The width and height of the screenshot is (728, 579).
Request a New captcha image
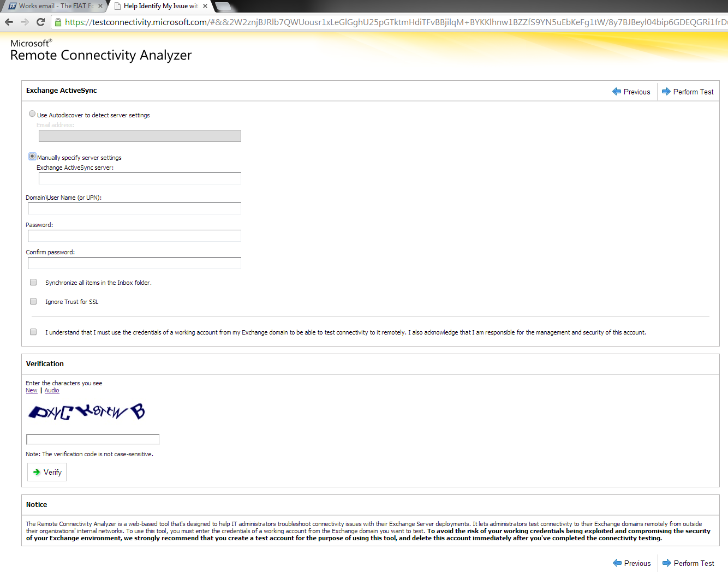click(x=32, y=390)
